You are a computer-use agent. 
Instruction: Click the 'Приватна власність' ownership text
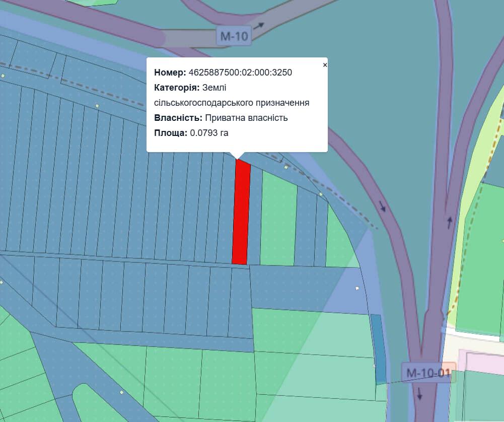246,118
